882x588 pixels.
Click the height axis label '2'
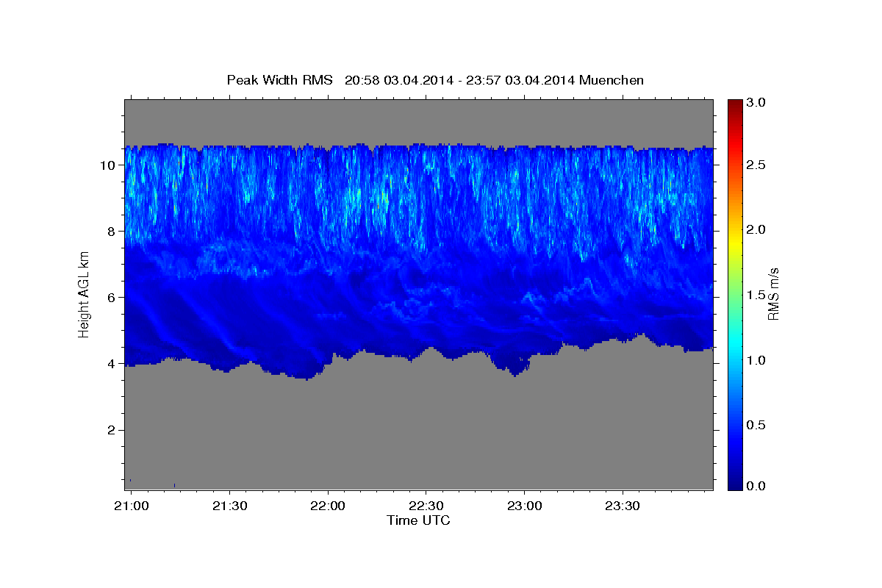point(113,429)
